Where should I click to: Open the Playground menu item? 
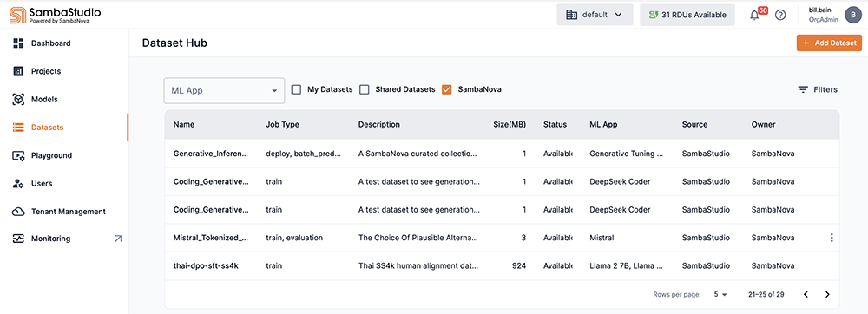click(x=51, y=156)
